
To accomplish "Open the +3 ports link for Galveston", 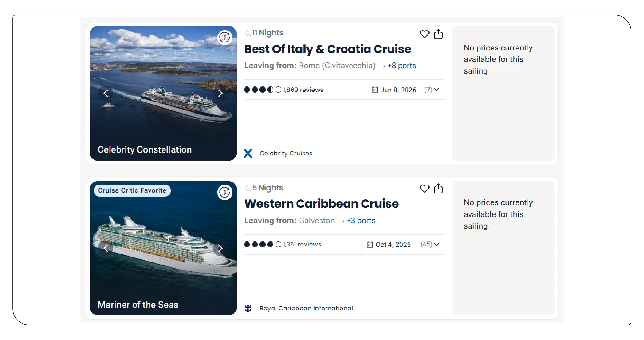I will [361, 220].
